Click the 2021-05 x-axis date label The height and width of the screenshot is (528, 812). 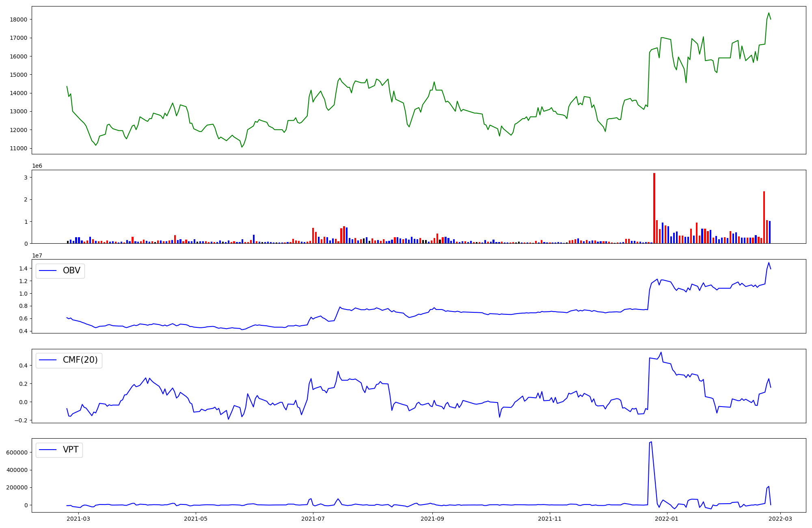(x=196, y=519)
